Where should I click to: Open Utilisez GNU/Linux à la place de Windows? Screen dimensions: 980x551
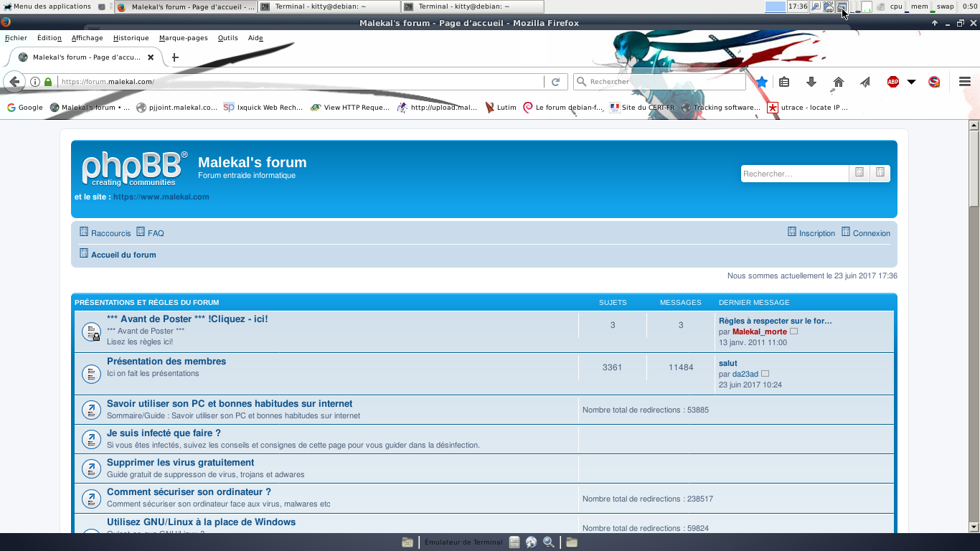pyautogui.click(x=201, y=522)
